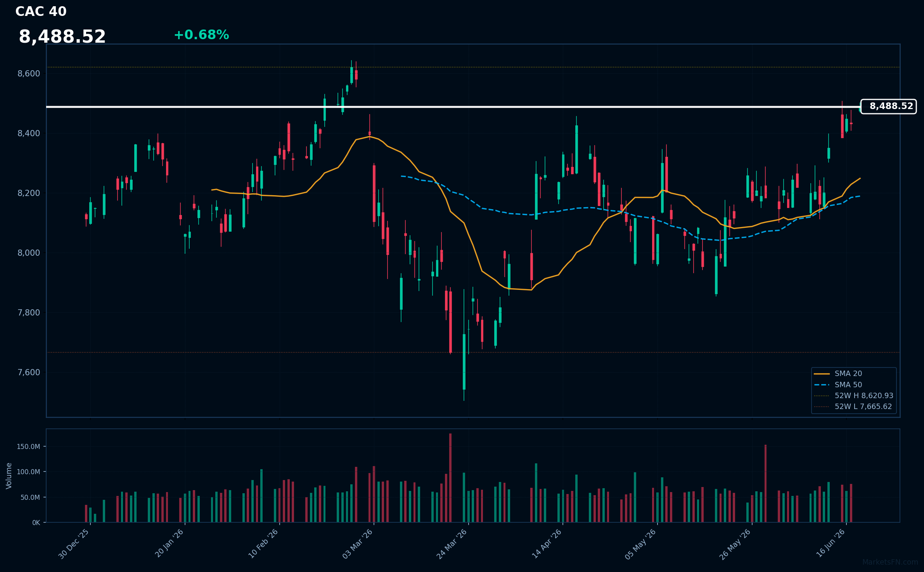Click the 26 May '26 date label
The width and height of the screenshot is (924, 572).
(735, 544)
